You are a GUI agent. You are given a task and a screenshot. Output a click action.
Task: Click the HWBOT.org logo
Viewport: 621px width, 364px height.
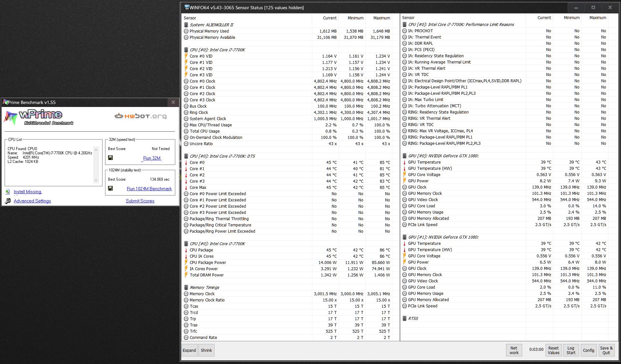pyautogui.click(x=140, y=116)
